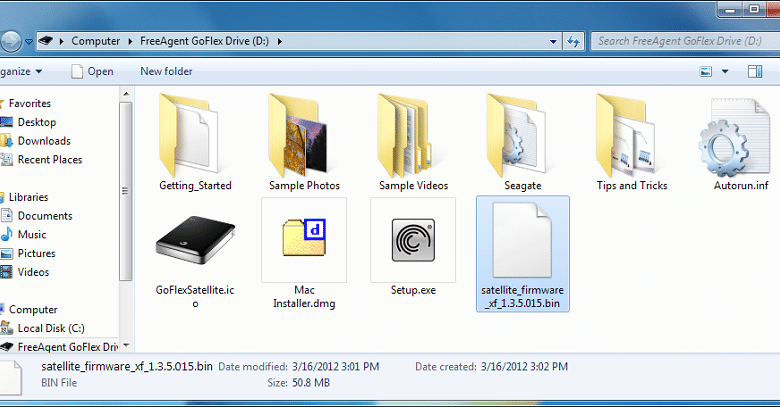Open the Documents library
Screen dimensions: 780x407
[x=45, y=216]
